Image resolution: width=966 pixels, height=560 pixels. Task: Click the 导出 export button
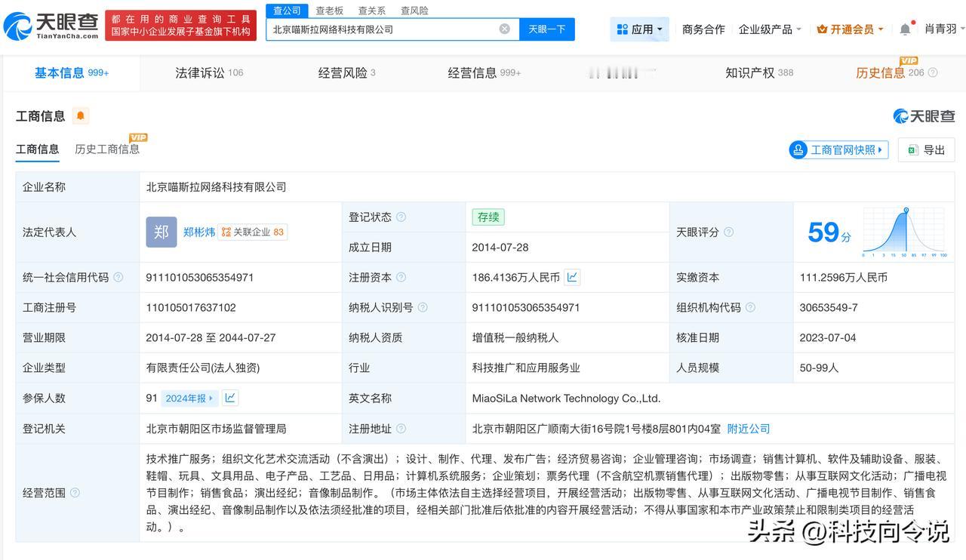coord(926,149)
